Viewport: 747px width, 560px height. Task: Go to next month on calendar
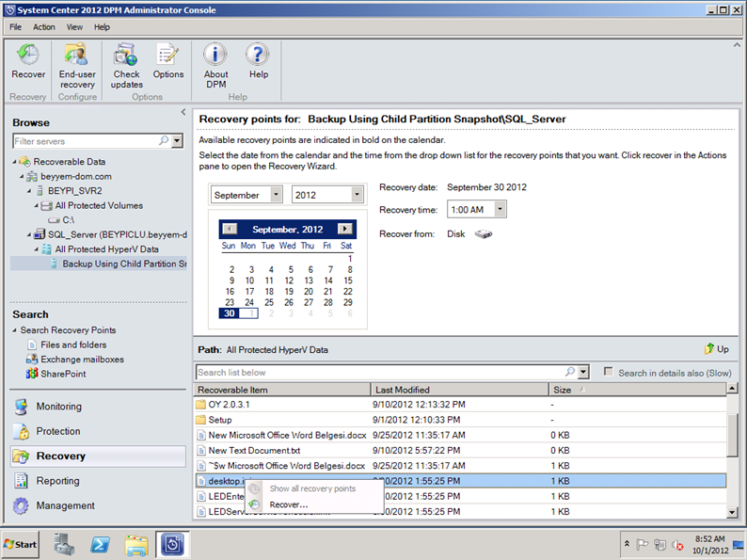click(x=345, y=230)
